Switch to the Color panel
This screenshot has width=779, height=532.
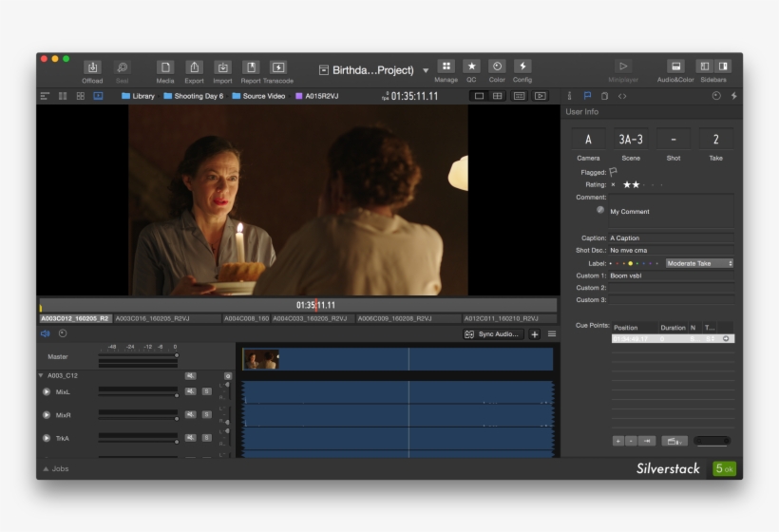[x=497, y=66]
